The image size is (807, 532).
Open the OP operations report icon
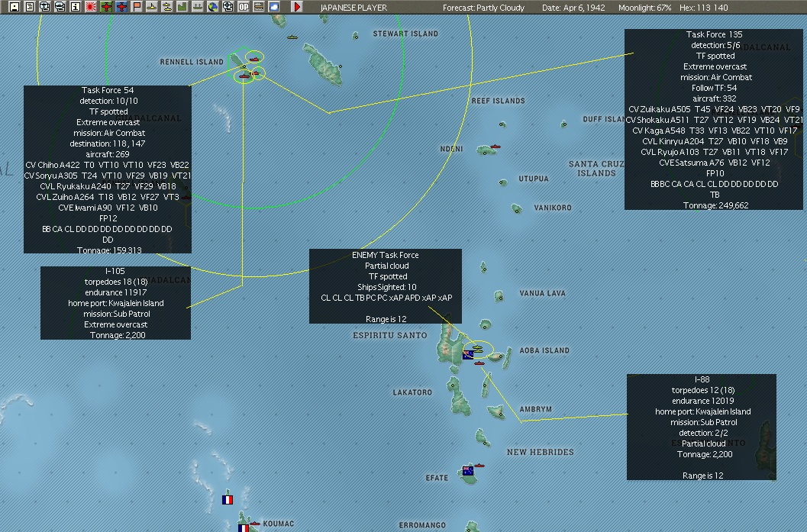[244, 7]
